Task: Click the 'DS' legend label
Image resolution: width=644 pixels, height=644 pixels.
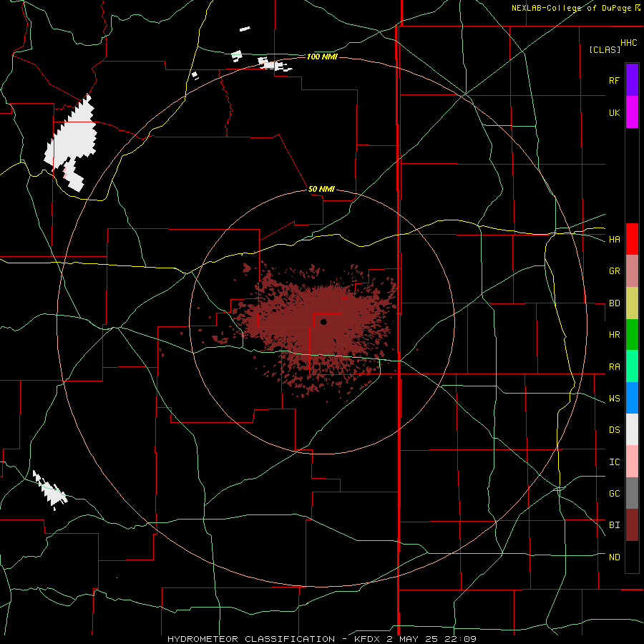Action: [614, 430]
